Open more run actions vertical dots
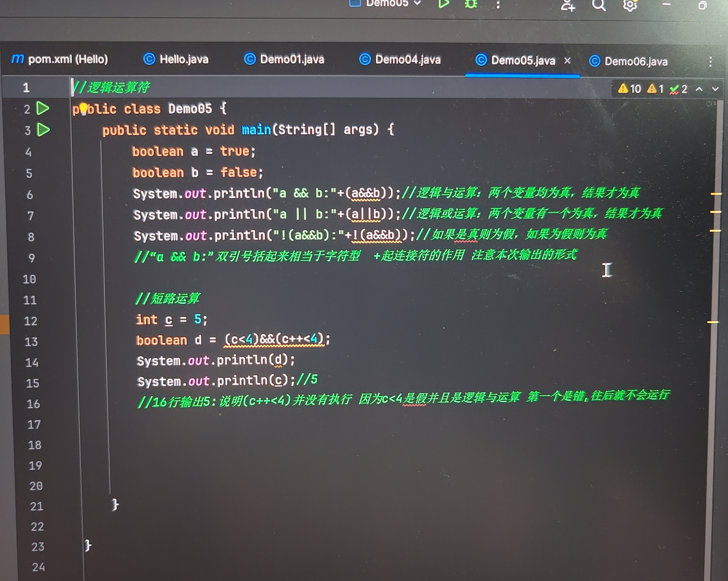Image resolution: width=728 pixels, height=581 pixels. [x=498, y=4]
